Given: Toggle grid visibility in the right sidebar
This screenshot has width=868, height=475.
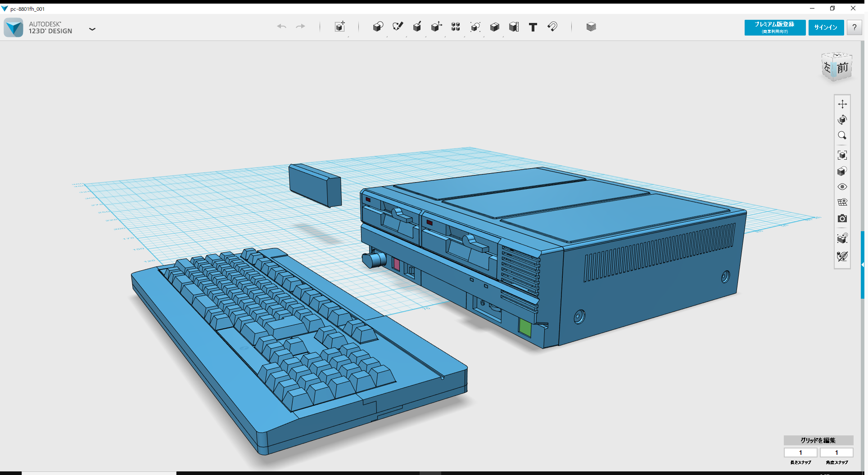Looking at the screenshot, I should 842,202.
